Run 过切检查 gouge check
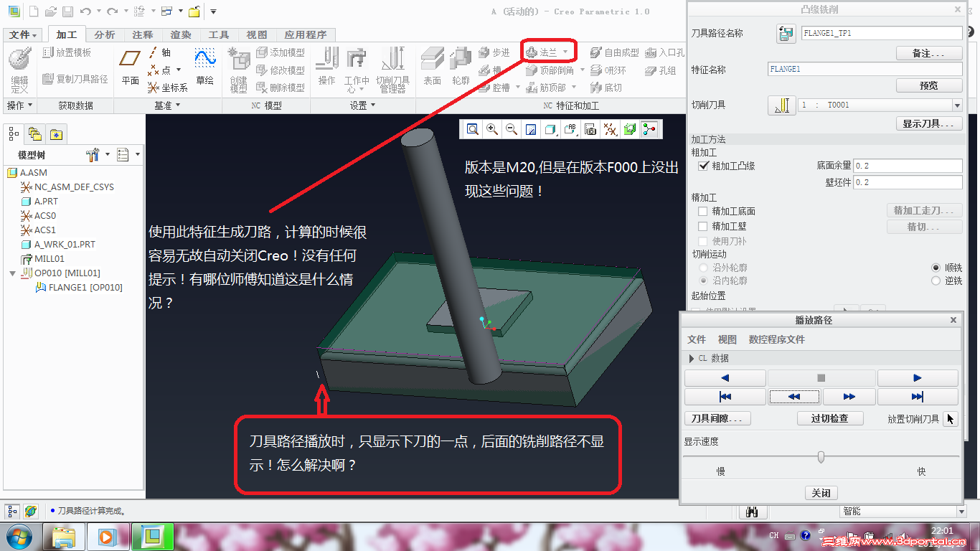Image resolution: width=980 pixels, height=551 pixels. 829,418
